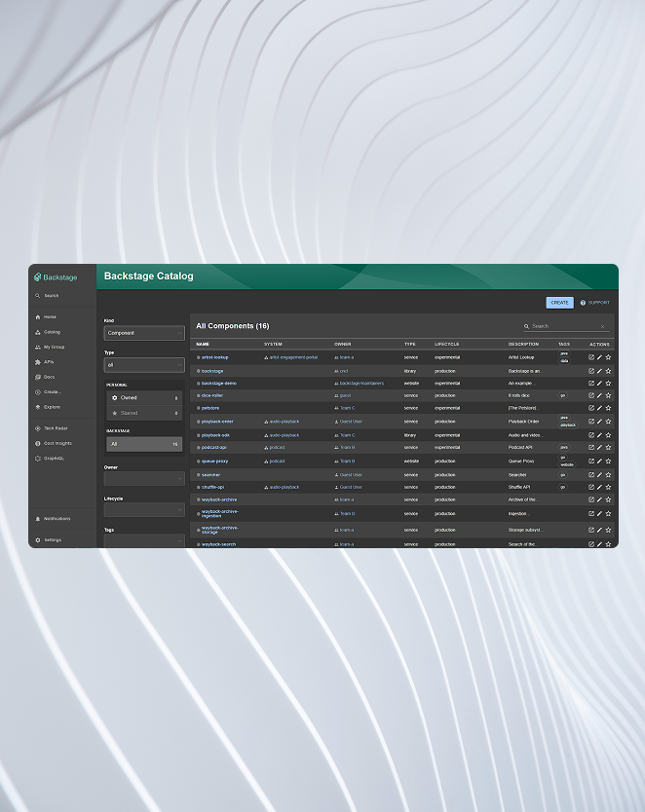Star the queue-proxy row
645x812 pixels.
click(x=608, y=461)
